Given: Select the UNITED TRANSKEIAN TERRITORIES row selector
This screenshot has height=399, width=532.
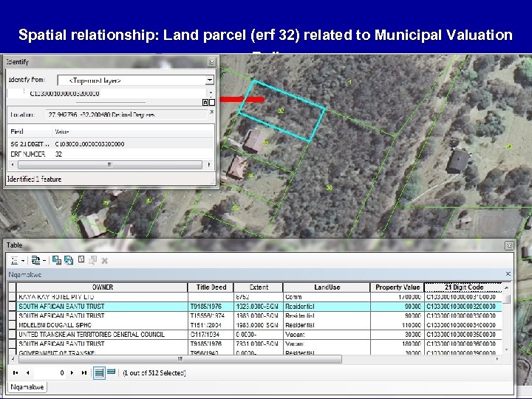Looking at the screenshot, I should (13, 335).
